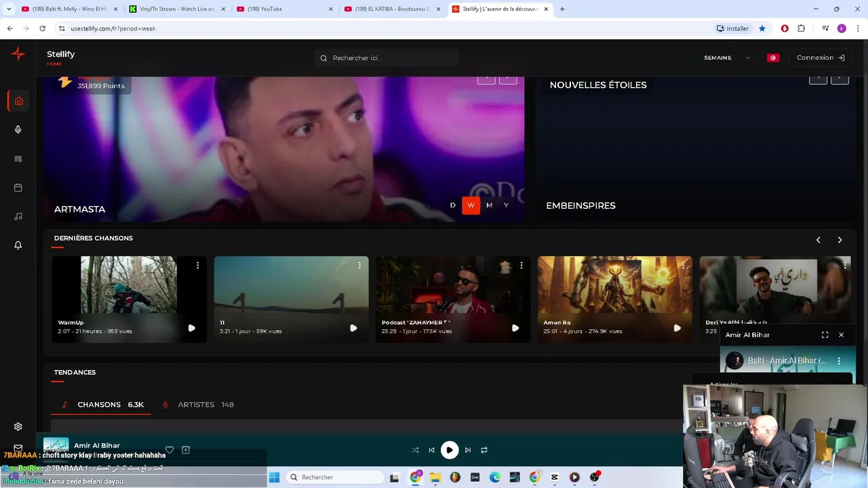Screen dimensions: 868x488
Task: Open the Home icon in left sidebar
Action: point(18,101)
